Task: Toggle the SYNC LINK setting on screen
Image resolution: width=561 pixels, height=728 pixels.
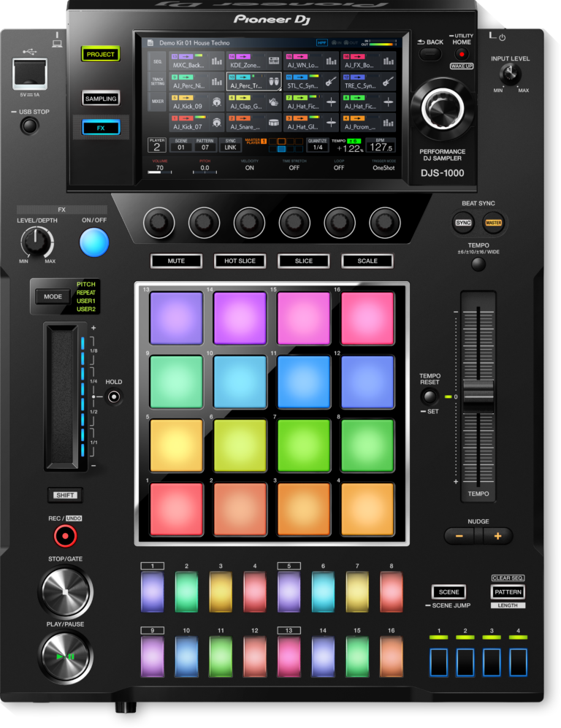Action: point(230,145)
